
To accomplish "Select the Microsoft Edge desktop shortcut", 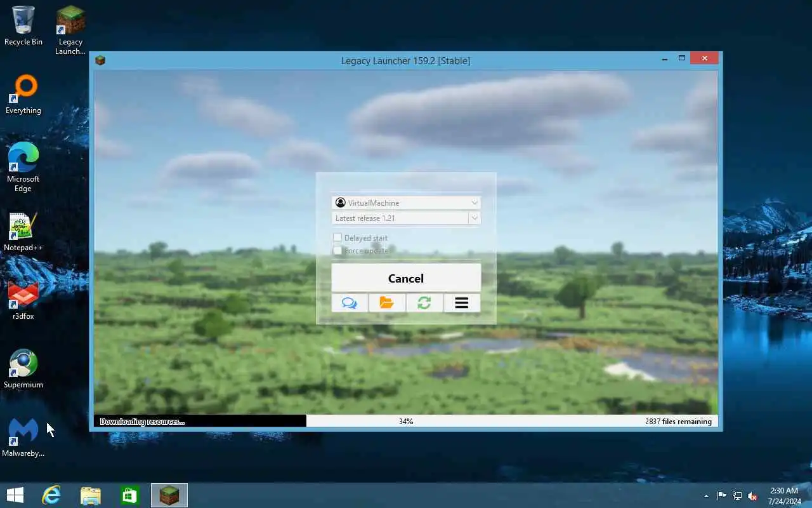I will point(23,167).
